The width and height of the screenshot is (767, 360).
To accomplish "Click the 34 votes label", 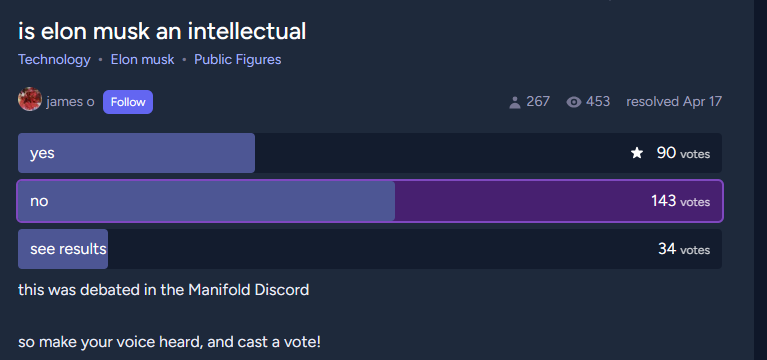I will [684, 249].
